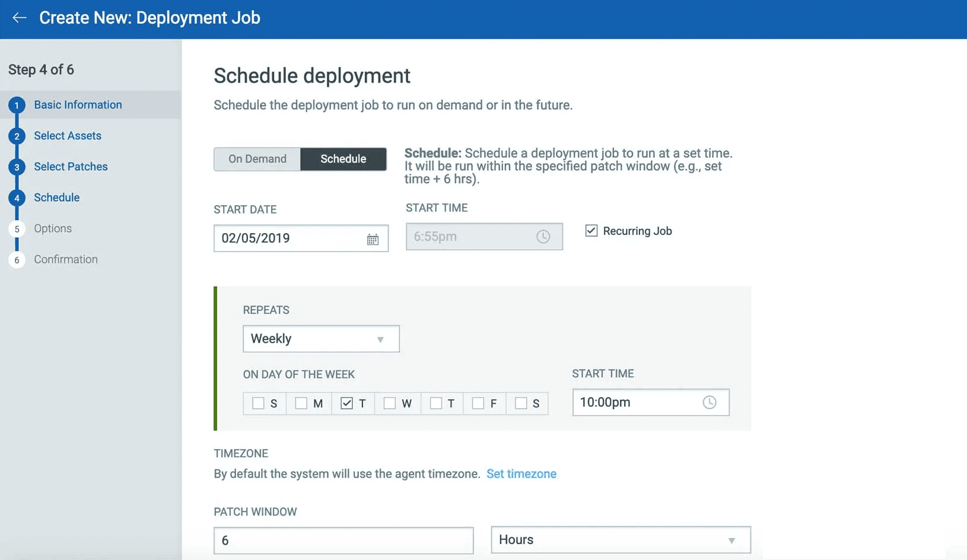Viewport: 967px width, 560px height.
Task: Open Basic Information step in sidebar
Action: click(x=78, y=105)
